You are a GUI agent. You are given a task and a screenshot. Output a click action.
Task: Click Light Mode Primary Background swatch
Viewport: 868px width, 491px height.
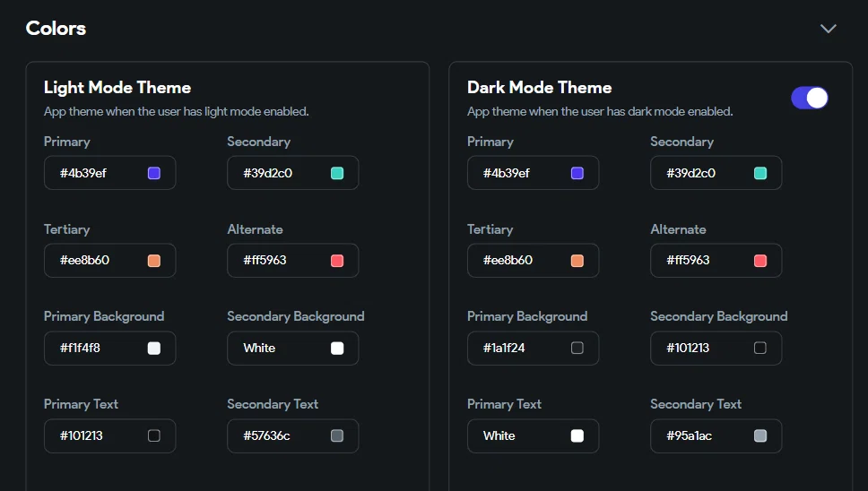pos(154,348)
